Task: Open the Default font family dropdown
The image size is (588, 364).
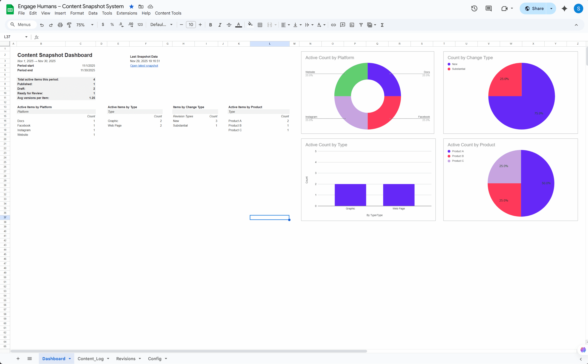Action: click(161, 25)
